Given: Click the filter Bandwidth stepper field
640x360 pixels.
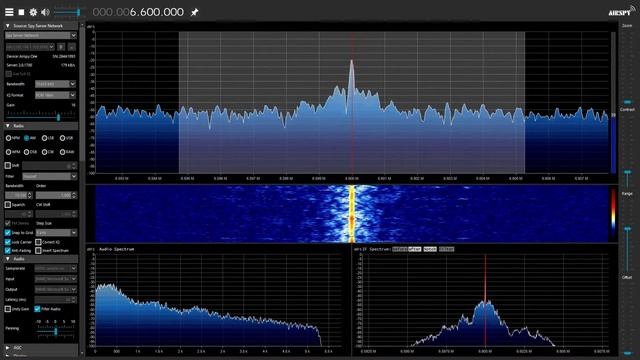Looking at the screenshot, I should pyautogui.click(x=18, y=196).
